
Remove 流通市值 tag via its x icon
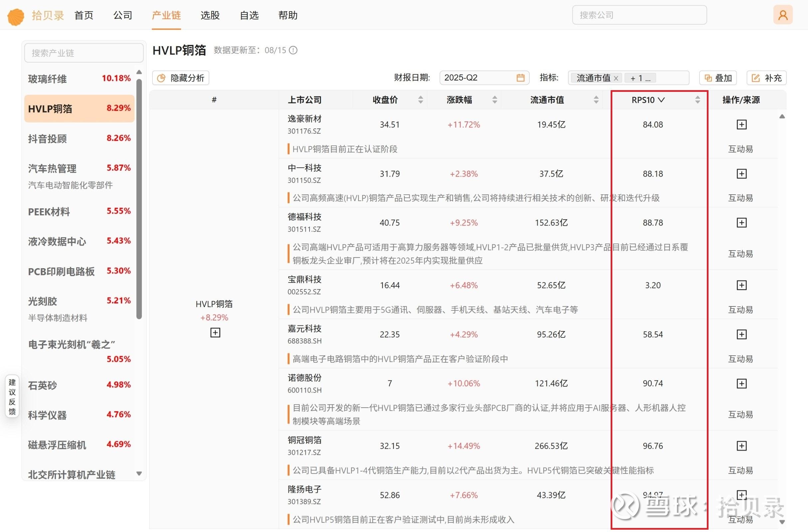[x=616, y=79]
